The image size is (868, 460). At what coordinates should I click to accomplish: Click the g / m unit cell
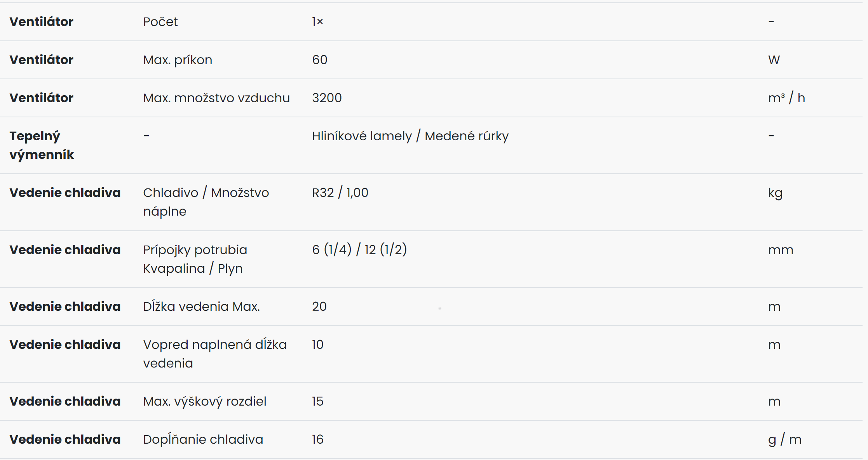tap(785, 440)
